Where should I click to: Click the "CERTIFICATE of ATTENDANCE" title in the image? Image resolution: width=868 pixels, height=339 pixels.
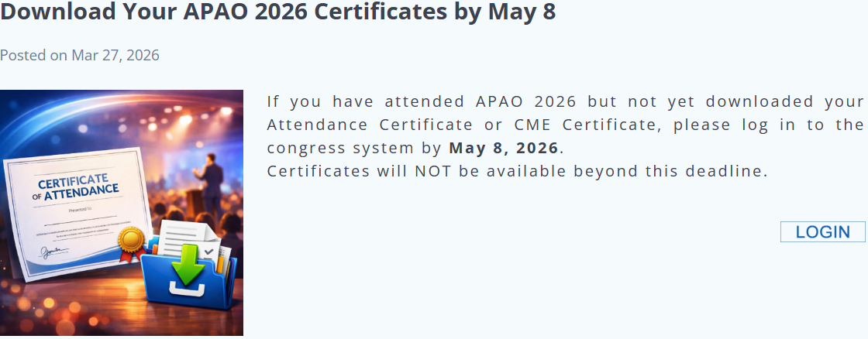(x=77, y=187)
